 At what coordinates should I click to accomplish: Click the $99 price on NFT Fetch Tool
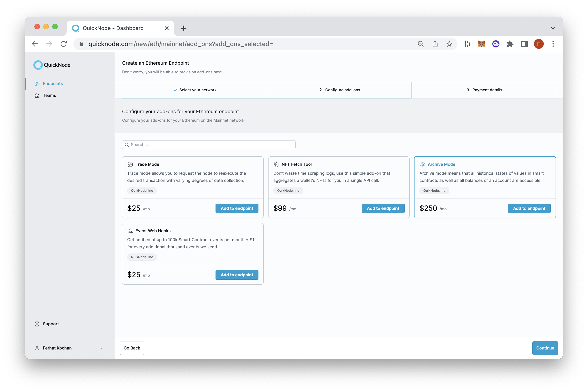[280, 208]
